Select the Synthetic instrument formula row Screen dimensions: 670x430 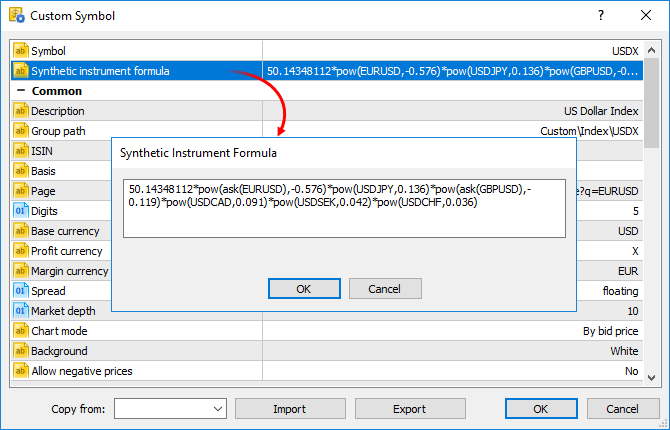tap(327, 71)
